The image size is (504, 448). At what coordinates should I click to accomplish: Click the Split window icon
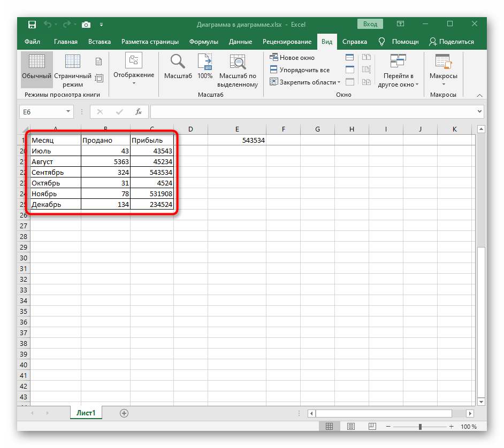pos(349,58)
